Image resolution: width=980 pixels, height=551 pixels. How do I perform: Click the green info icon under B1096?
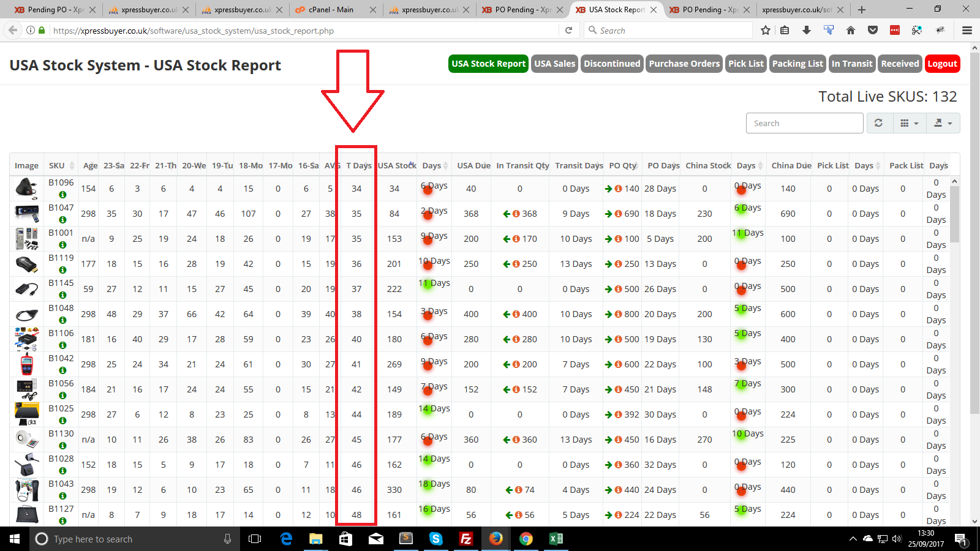click(x=62, y=195)
